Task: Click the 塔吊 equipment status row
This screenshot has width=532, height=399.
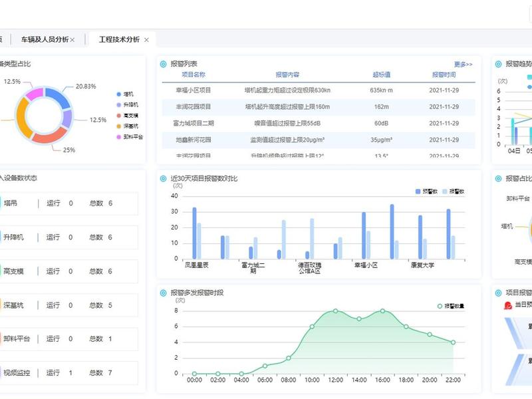Action: tap(69, 203)
